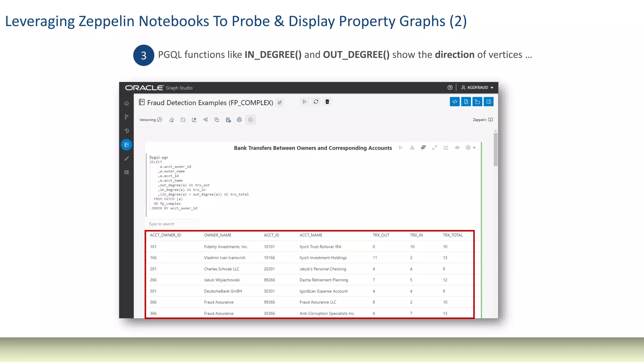Open paragraph dependencies hierarchy icon
The width and height of the screenshot is (644, 362).
pos(412,148)
